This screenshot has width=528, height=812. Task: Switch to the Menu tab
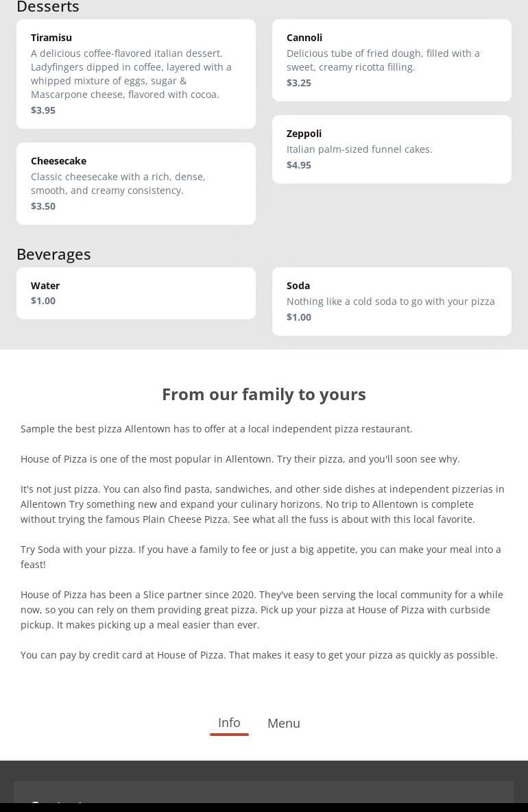284,724
